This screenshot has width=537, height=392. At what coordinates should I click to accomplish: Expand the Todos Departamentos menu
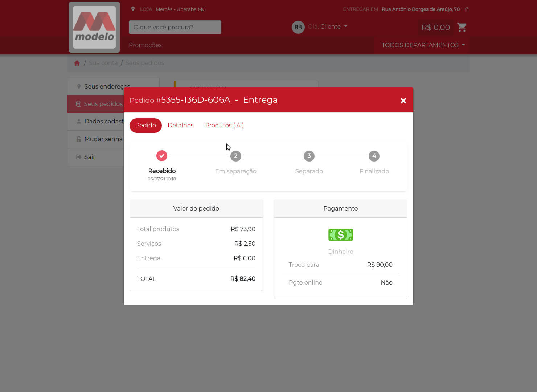point(423,45)
